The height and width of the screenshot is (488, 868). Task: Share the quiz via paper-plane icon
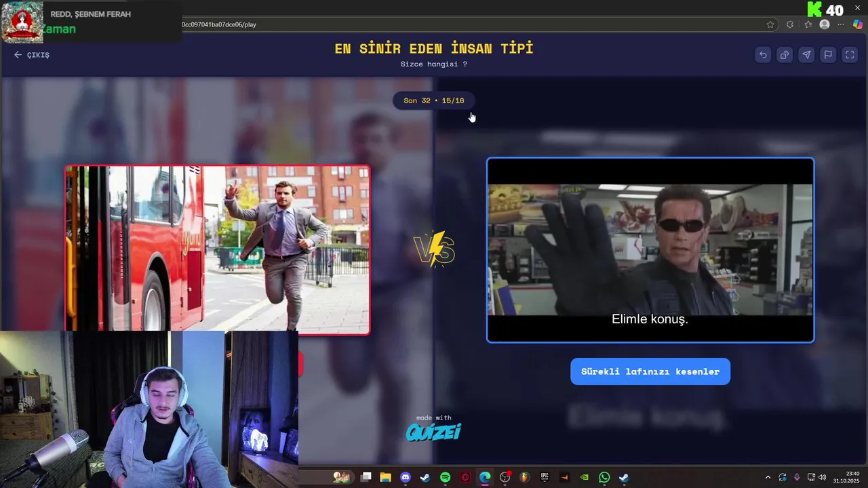coord(806,55)
